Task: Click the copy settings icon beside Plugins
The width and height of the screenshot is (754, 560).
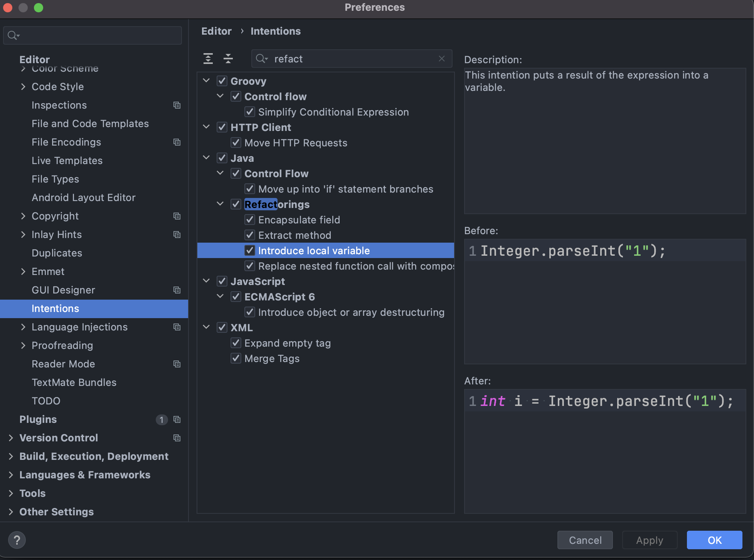Action: [177, 420]
